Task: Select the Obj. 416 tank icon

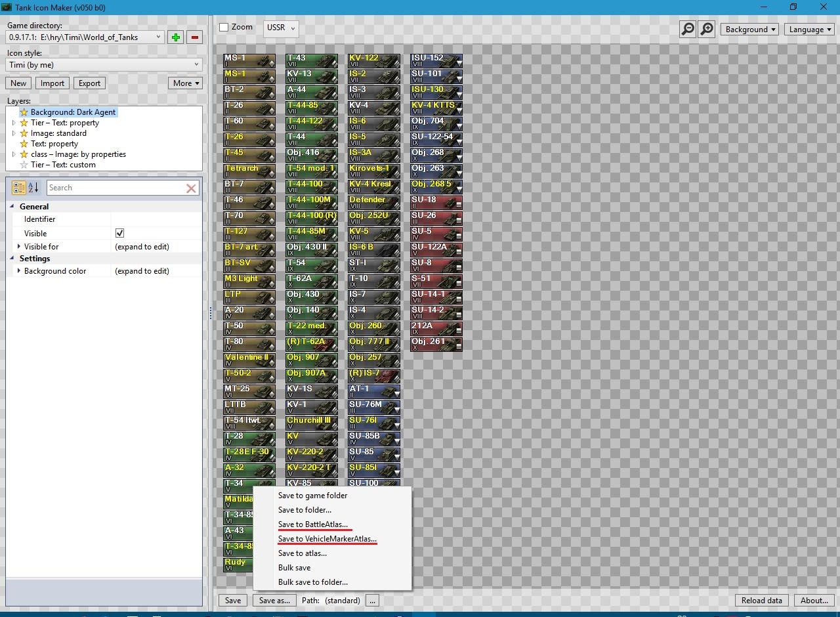Action: (312, 156)
